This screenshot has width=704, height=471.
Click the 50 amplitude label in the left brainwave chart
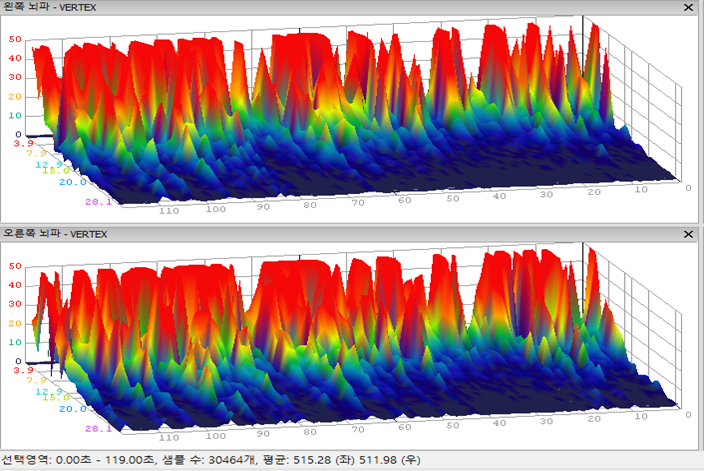pyautogui.click(x=15, y=39)
